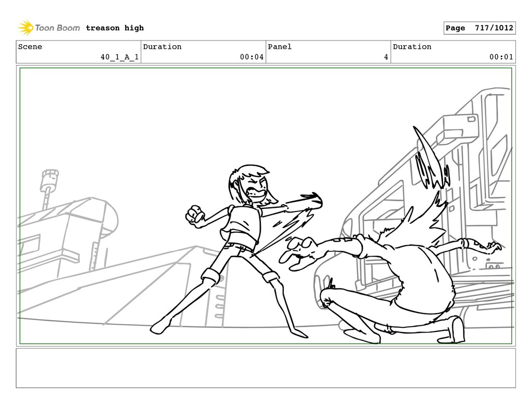Viewport: 532px width, 412px height.
Task: Click the scene Duration value 00:04
Action: click(251, 57)
